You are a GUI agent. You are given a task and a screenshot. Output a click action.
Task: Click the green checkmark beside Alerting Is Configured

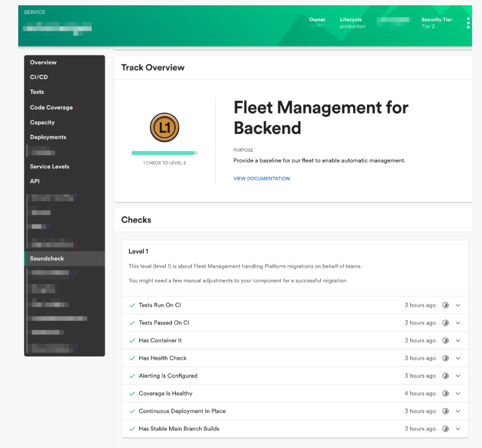pyautogui.click(x=132, y=376)
